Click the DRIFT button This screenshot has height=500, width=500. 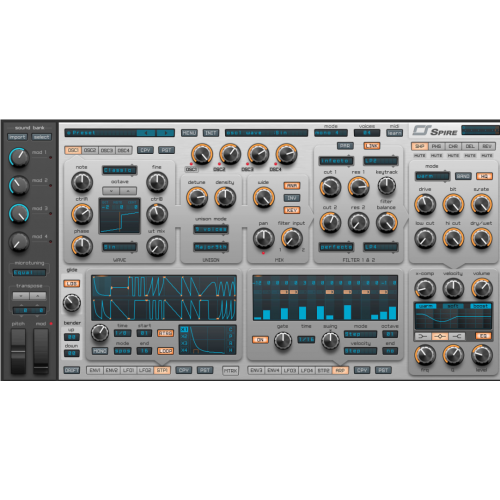72,370
